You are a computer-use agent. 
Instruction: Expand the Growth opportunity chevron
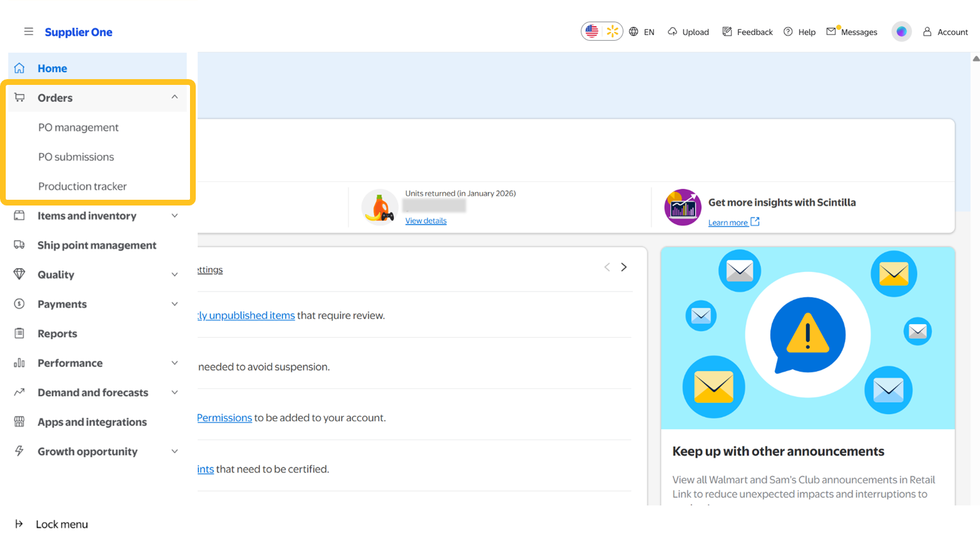point(175,451)
